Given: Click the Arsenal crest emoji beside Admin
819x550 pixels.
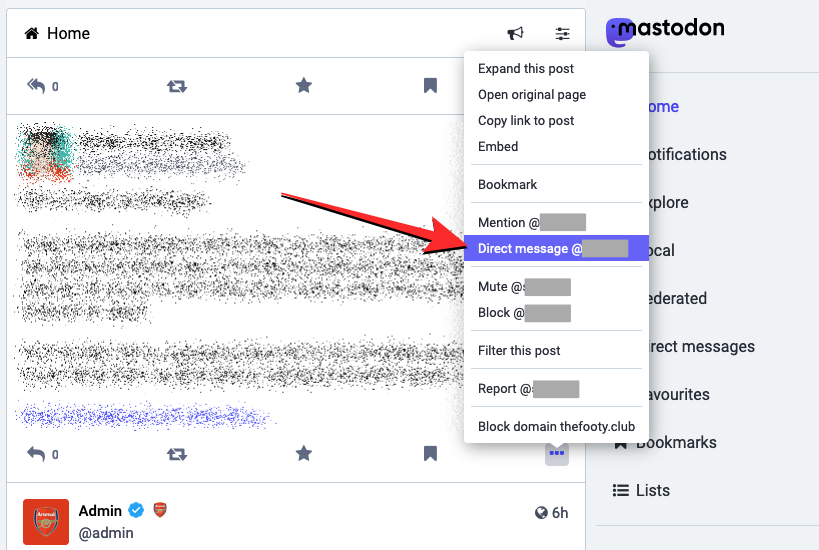Looking at the screenshot, I should (x=160, y=510).
